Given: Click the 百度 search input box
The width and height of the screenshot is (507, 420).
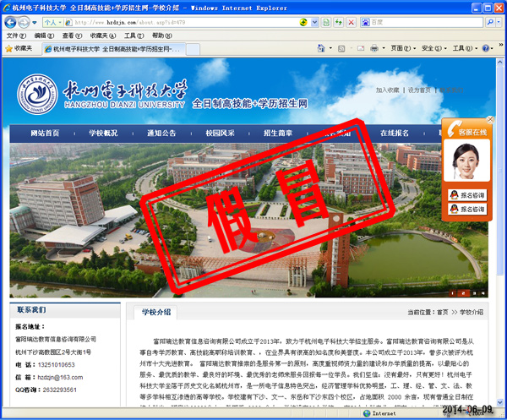Looking at the screenshot, I should [426, 22].
